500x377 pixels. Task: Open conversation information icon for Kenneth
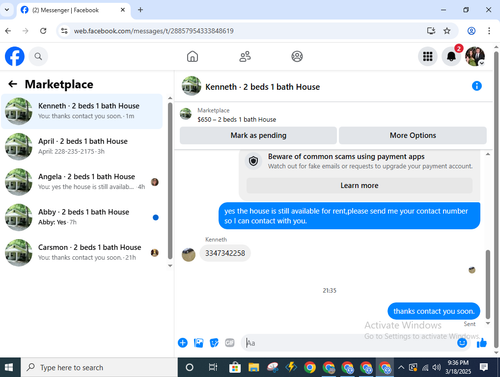[x=477, y=86]
